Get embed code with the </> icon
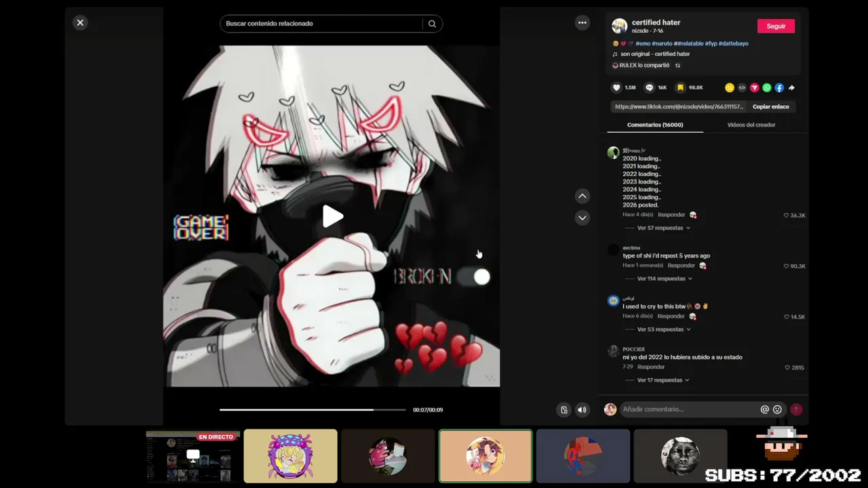Screen dimensions: 868x488 742,87
